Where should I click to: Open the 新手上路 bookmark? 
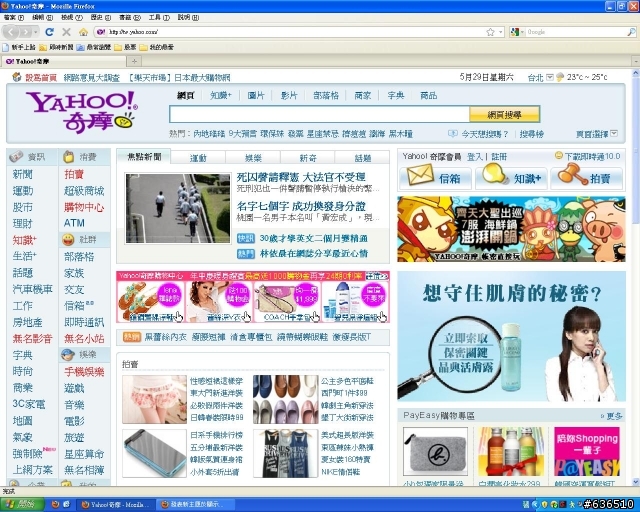pos(19,47)
